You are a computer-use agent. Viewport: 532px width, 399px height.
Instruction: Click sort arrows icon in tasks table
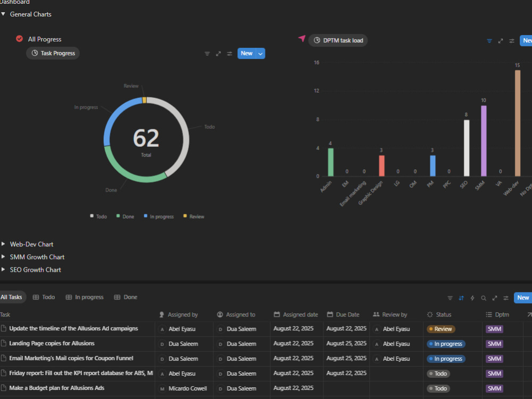coord(461,298)
